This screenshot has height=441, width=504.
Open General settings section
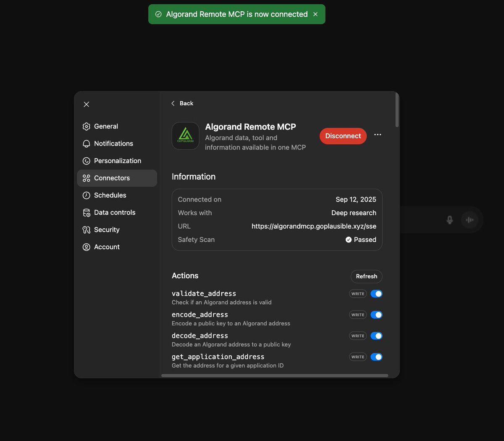point(117,126)
